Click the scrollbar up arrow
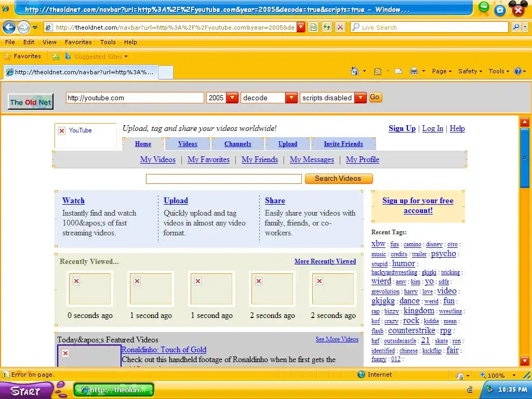Viewport: 532px width, 399px height. coord(525,122)
